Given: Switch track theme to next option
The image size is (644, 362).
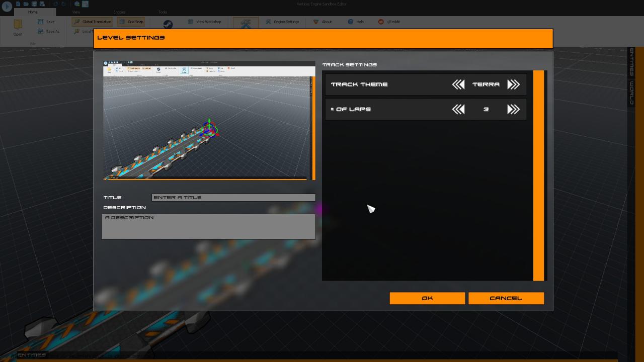Looking at the screenshot, I should pyautogui.click(x=513, y=84).
